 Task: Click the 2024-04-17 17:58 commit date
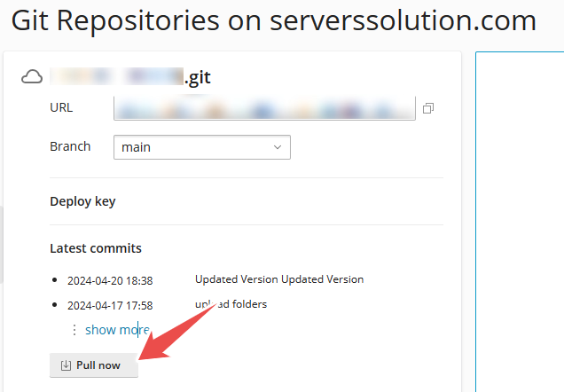(110, 306)
